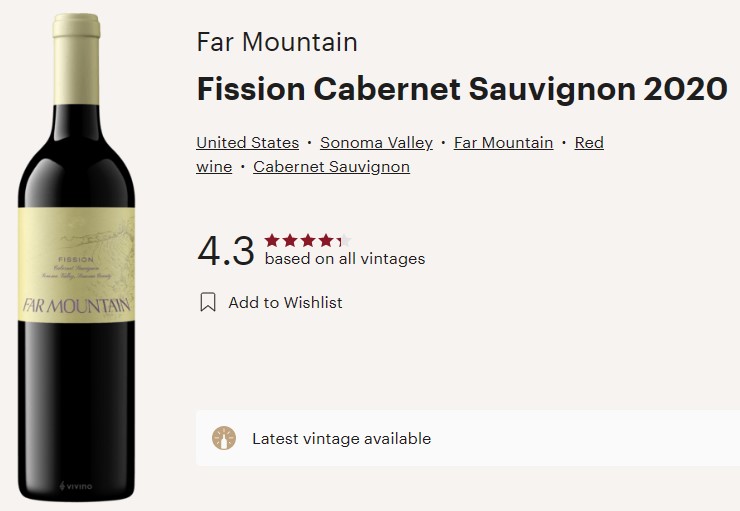Click the Fission Cabernet Sauvignon 2020 title

pos(461,89)
